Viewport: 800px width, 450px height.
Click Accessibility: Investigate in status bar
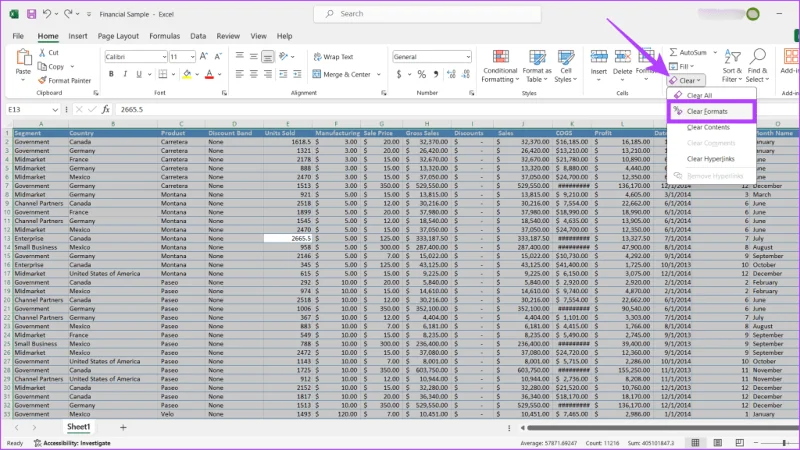click(72, 443)
